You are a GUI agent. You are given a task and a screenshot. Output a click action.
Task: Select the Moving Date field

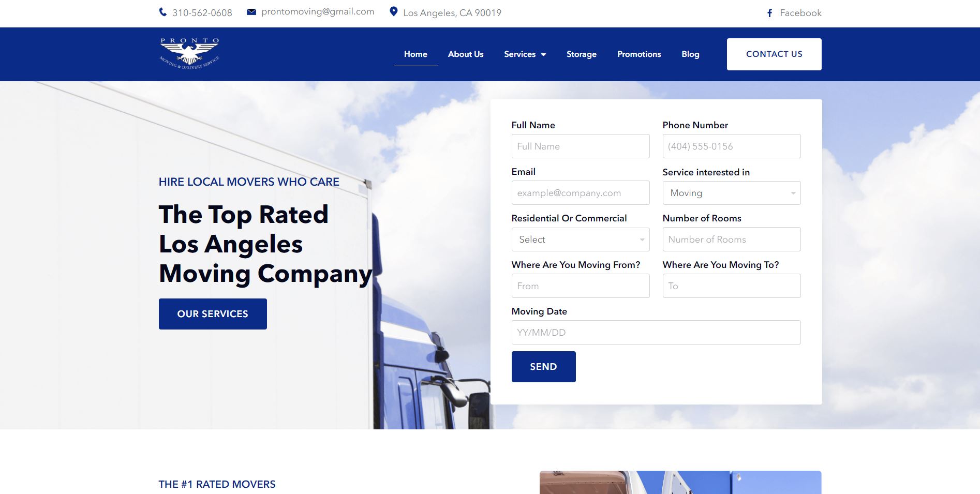click(x=656, y=333)
